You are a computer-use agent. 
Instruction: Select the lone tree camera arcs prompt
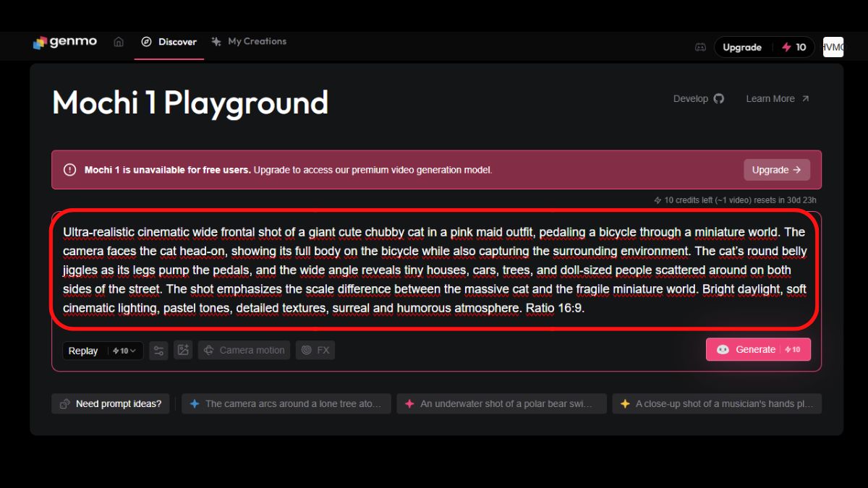click(x=286, y=403)
